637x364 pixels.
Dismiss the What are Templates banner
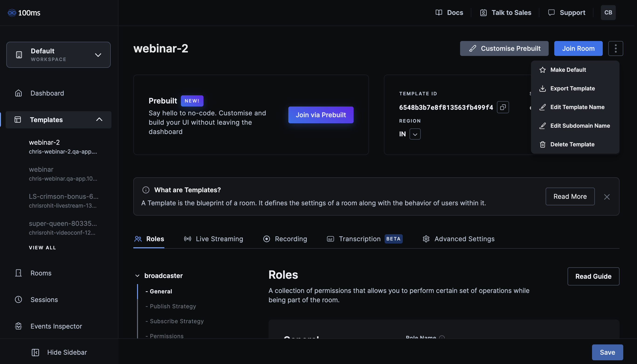tap(607, 197)
